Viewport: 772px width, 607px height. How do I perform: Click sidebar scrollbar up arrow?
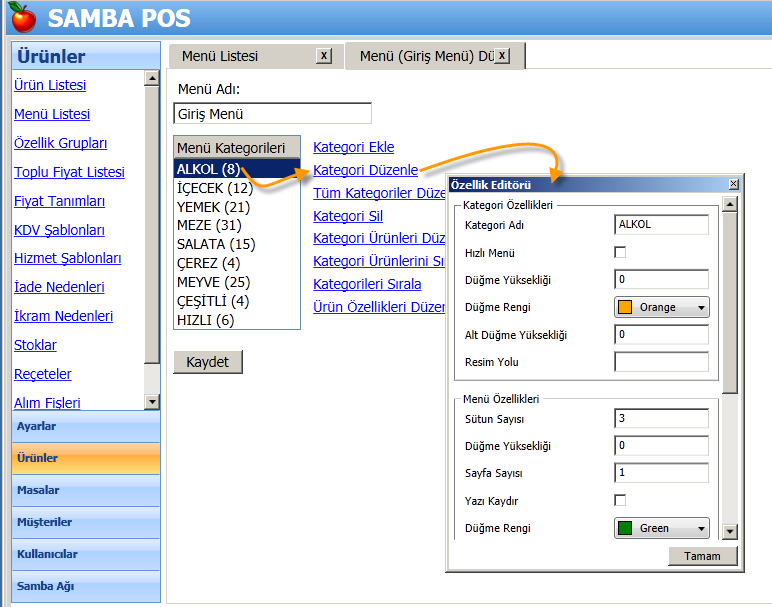pos(152,78)
